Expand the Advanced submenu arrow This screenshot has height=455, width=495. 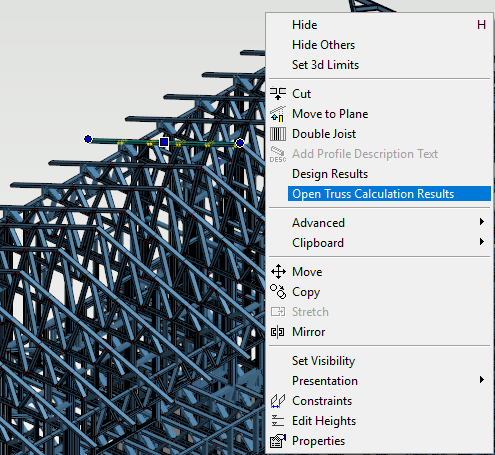(x=481, y=222)
